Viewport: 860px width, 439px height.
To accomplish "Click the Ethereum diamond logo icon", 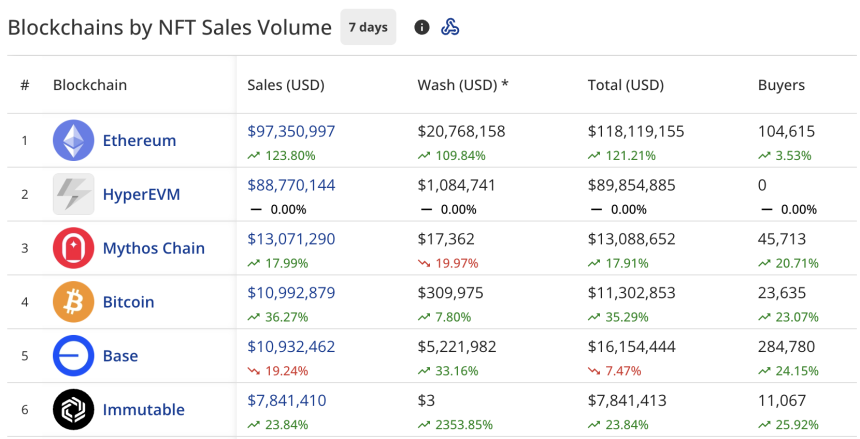I will (73, 141).
